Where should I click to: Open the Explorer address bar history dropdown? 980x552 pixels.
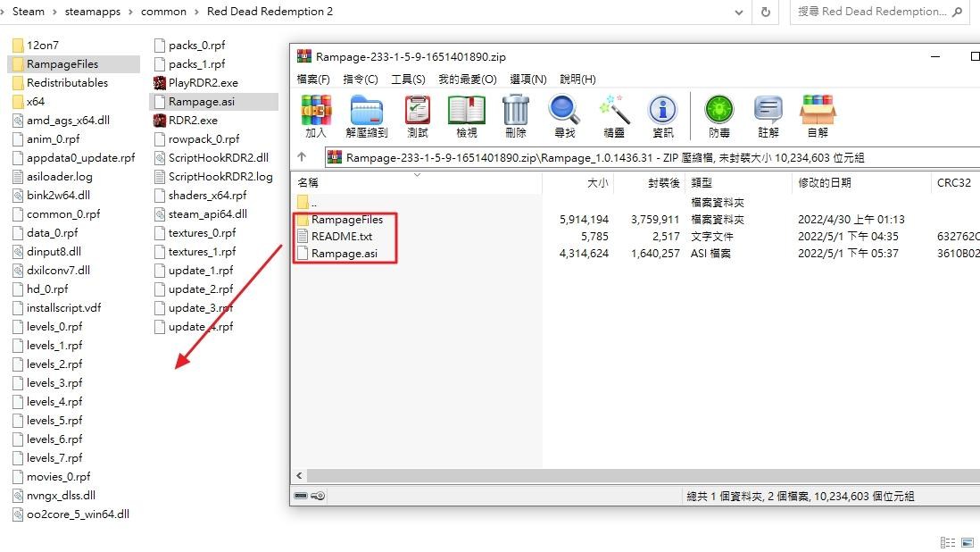click(x=739, y=12)
